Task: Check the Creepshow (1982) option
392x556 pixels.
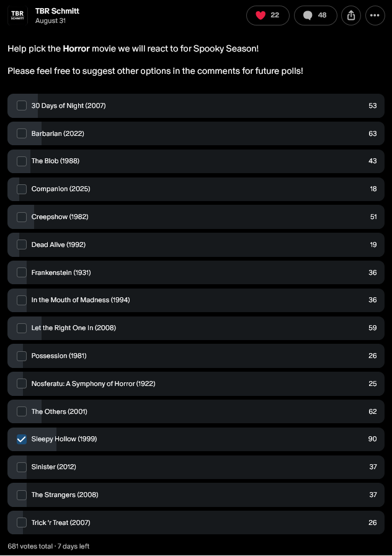Action: pyautogui.click(x=22, y=217)
